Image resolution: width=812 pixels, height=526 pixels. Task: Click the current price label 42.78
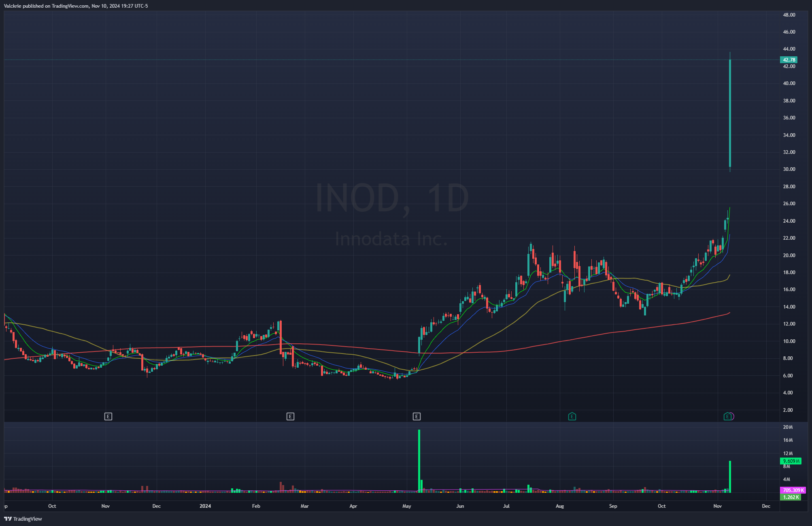pyautogui.click(x=789, y=60)
